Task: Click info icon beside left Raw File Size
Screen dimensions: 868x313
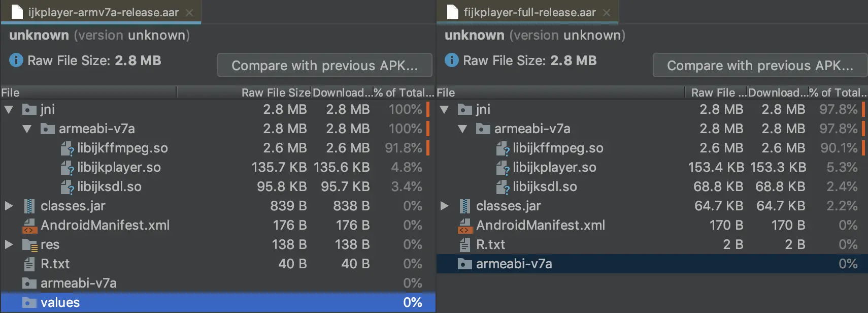Action: [x=16, y=60]
